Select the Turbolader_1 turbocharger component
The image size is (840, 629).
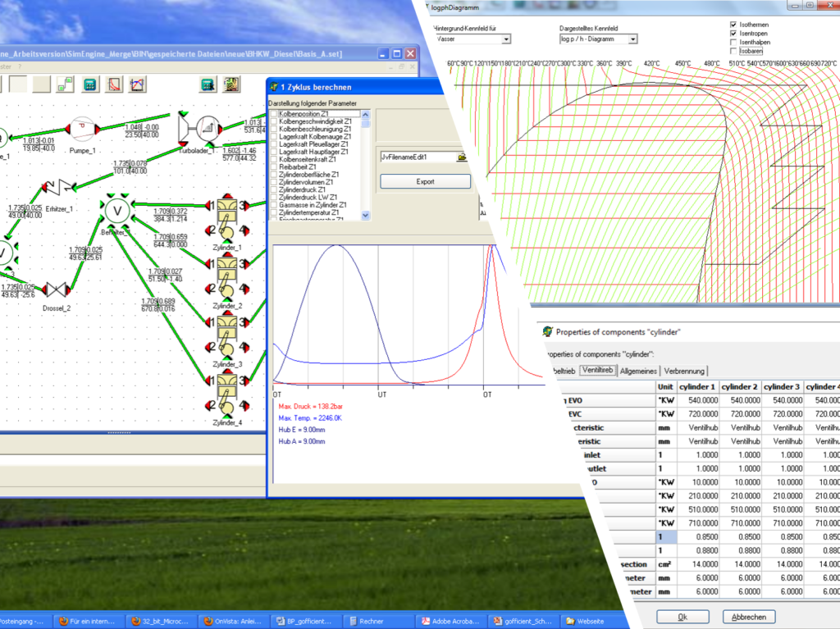(x=201, y=129)
